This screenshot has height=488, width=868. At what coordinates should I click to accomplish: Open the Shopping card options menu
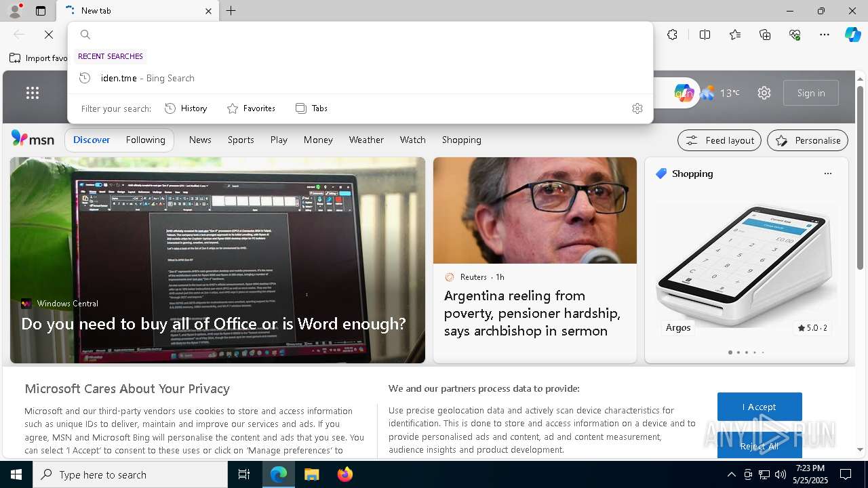tap(827, 174)
